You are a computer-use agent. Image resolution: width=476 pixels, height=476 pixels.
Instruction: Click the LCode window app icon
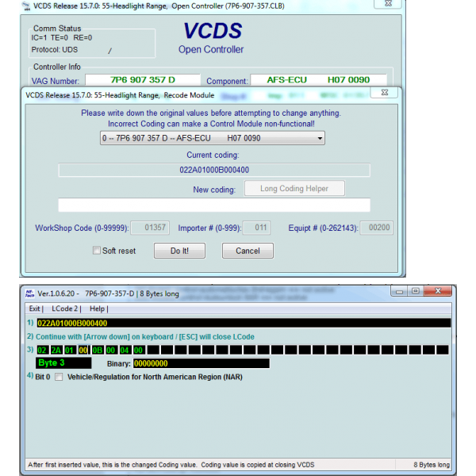29,294
